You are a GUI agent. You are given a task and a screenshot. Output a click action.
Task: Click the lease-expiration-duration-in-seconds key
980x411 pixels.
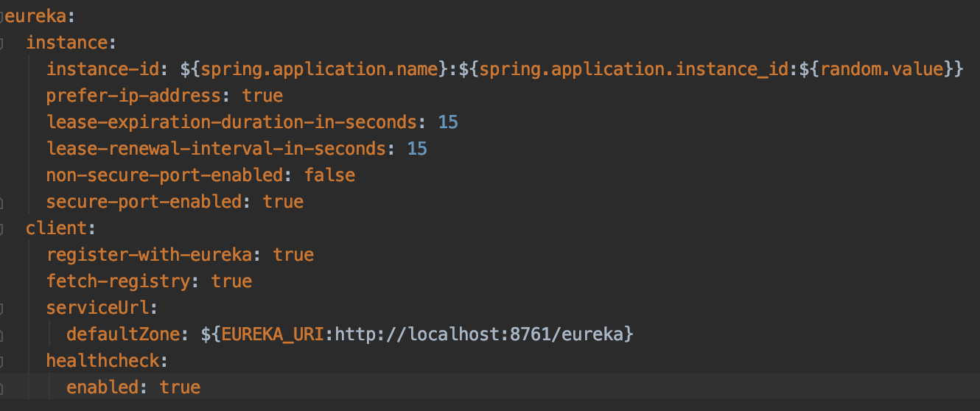[231, 122]
